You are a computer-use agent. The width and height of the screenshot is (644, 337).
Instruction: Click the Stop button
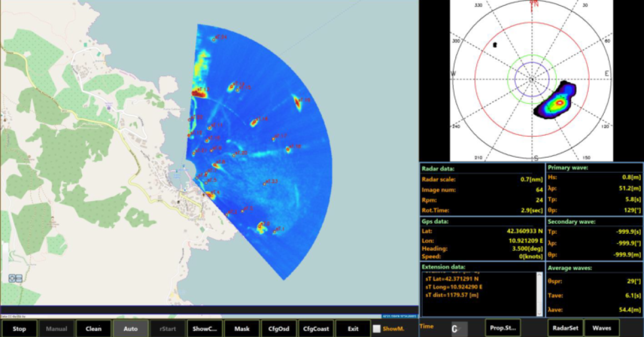19,328
